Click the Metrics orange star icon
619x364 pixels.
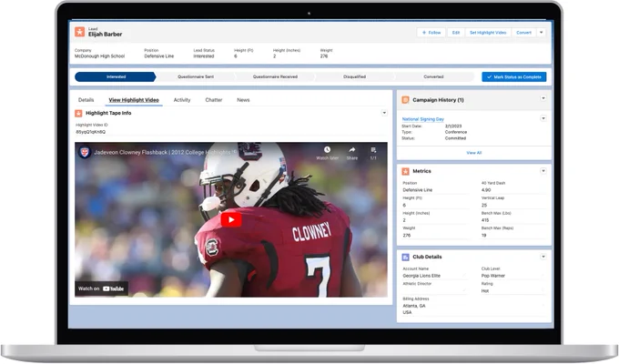click(x=405, y=171)
